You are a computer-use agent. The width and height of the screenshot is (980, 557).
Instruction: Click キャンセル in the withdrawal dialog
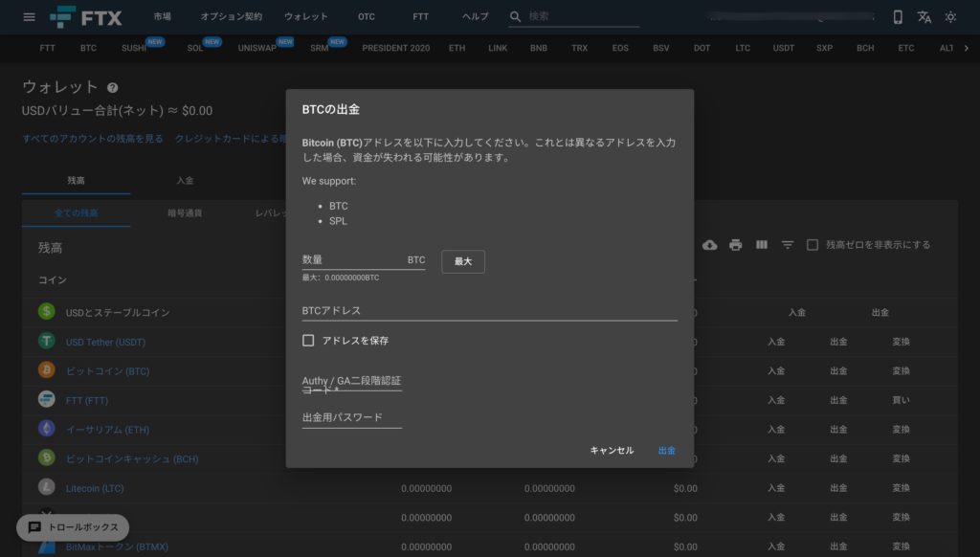pos(612,451)
